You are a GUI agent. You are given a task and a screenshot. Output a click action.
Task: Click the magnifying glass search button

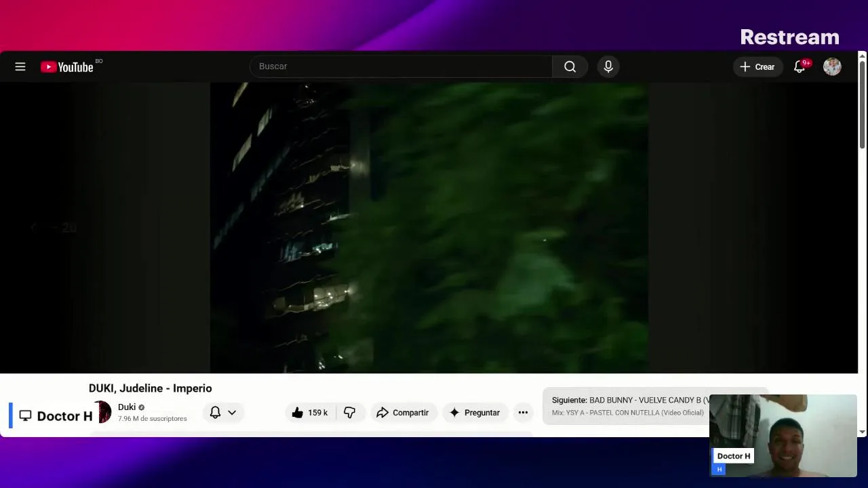570,66
